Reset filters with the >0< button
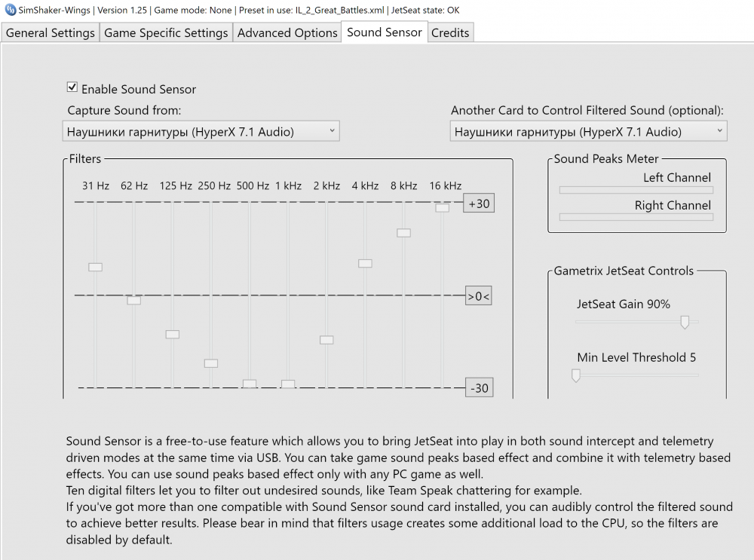 coord(479,296)
